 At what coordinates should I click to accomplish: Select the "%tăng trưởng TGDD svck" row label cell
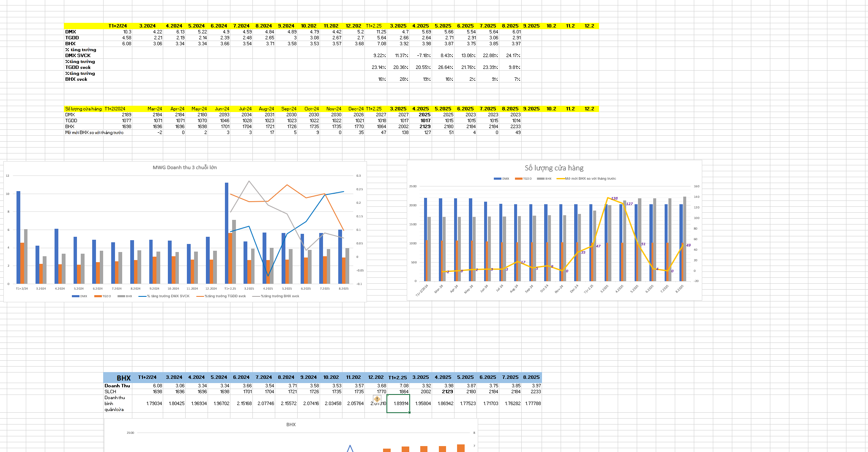(84, 64)
